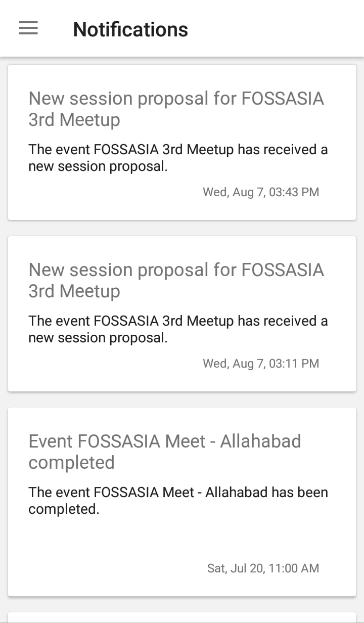Viewport: 364px width, 623px height.
Task: Click the Sat, Jul 20, 11:00 AM timestamp
Action: click(x=263, y=568)
